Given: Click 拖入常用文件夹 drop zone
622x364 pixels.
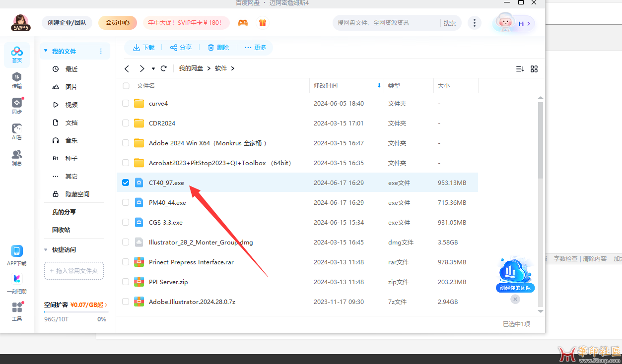Looking at the screenshot, I should coord(74,271).
